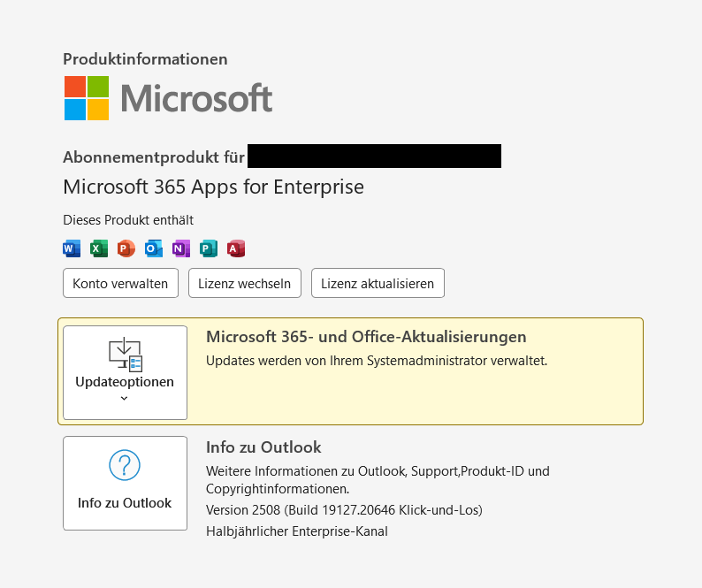Image resolution: width=702 pixels, height=588 pixels.
Task: Click the Access app icon
Action: tap(236, 248)
